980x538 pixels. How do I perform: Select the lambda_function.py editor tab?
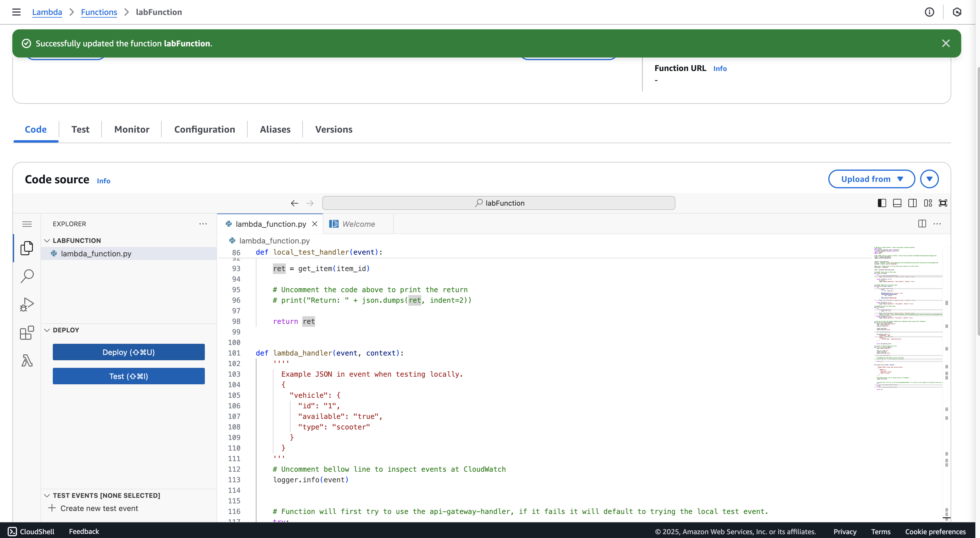point(270,224)
